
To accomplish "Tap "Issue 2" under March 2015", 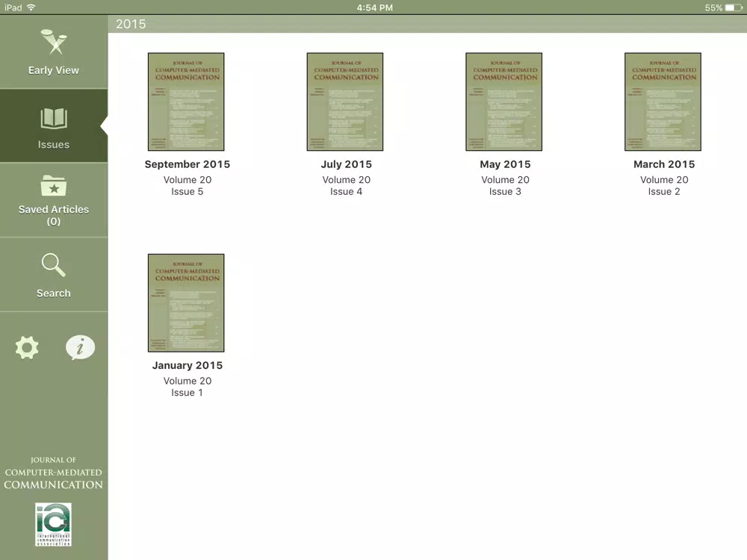I will coord(664,191).
